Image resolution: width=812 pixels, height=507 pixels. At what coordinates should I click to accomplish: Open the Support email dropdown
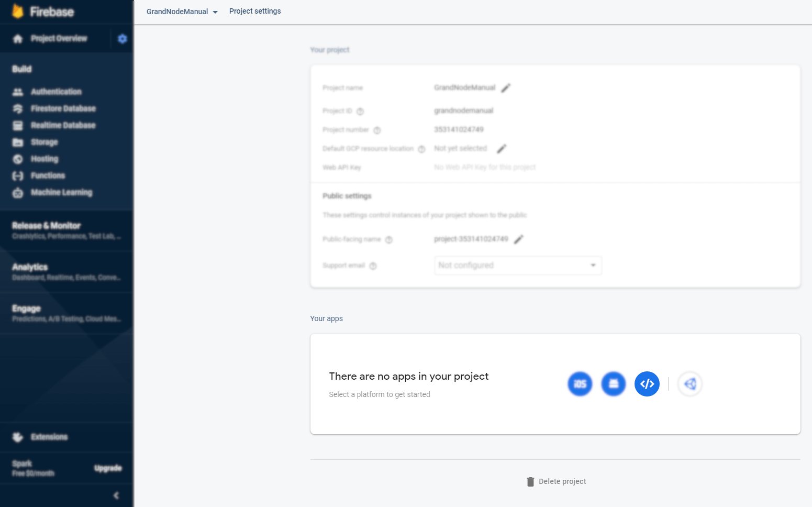coord(518,266)
